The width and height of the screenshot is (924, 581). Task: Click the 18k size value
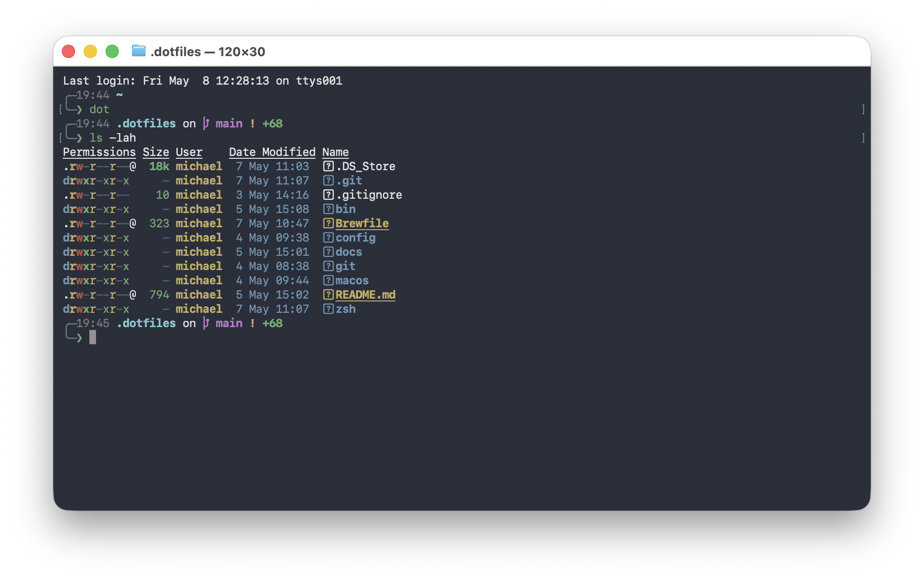pos(159,166)
